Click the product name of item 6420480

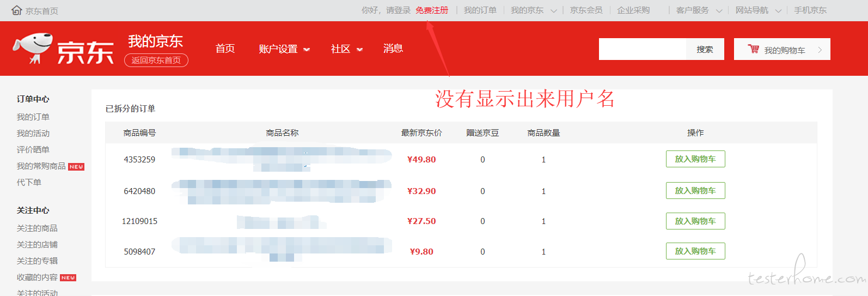click(282, 191)
